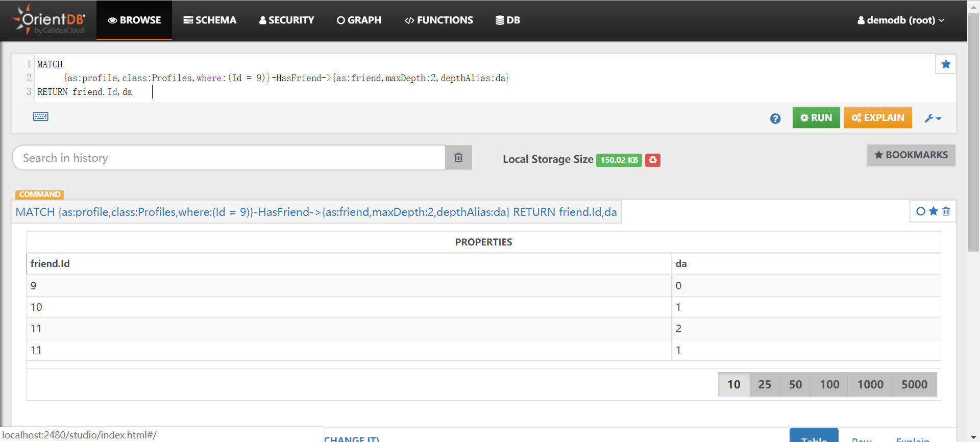
Task: Click the red recycle storage icon
Action: 653,160
